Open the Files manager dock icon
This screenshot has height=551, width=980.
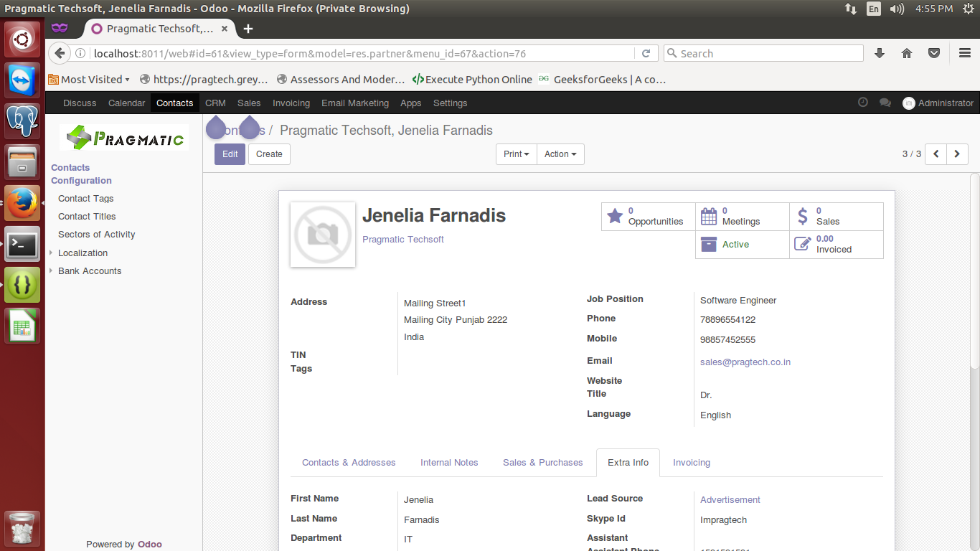(x=23, y=161)
